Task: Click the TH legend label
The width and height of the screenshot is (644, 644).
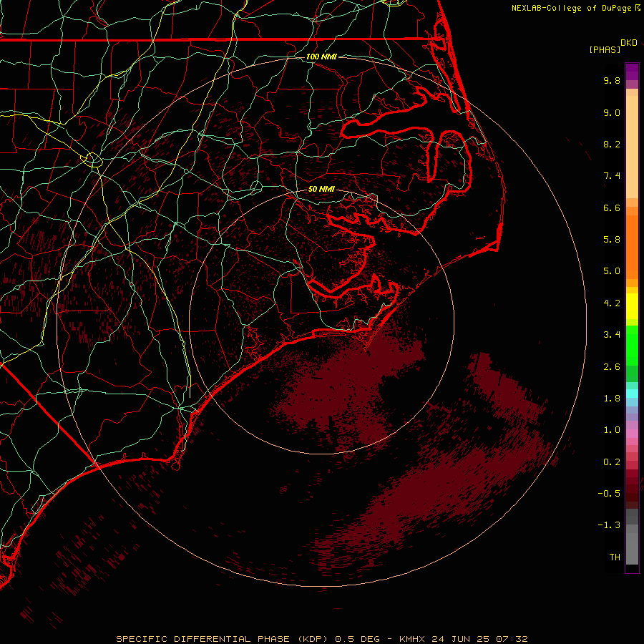Action: [x=615, y=557]
